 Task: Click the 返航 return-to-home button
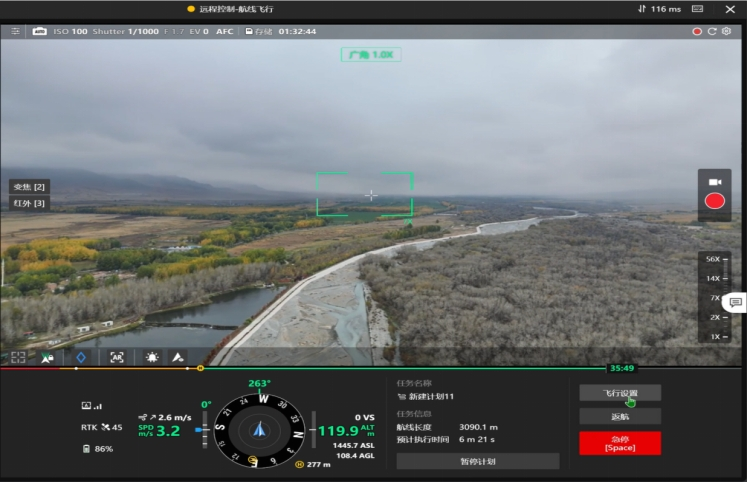(619, 416)
